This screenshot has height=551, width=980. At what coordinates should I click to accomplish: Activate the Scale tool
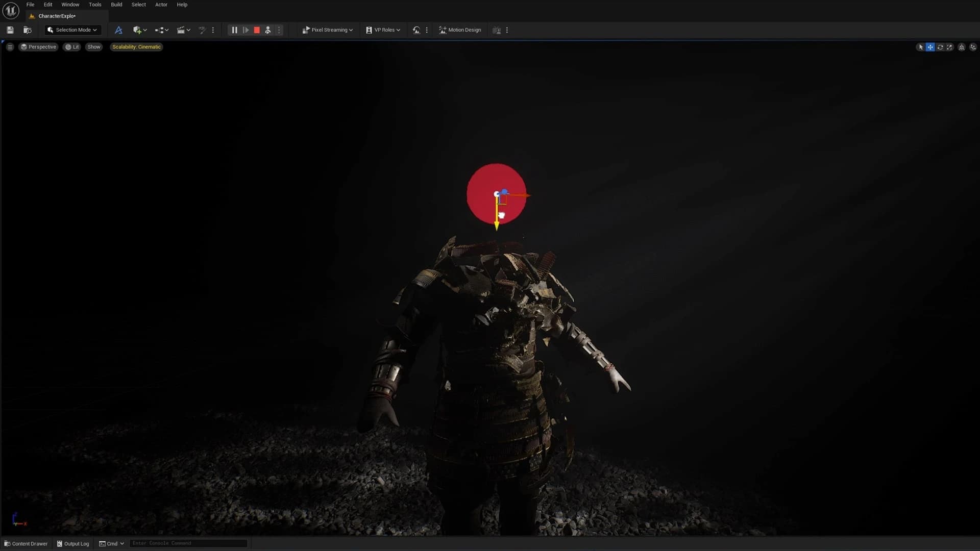pos(950,46)
